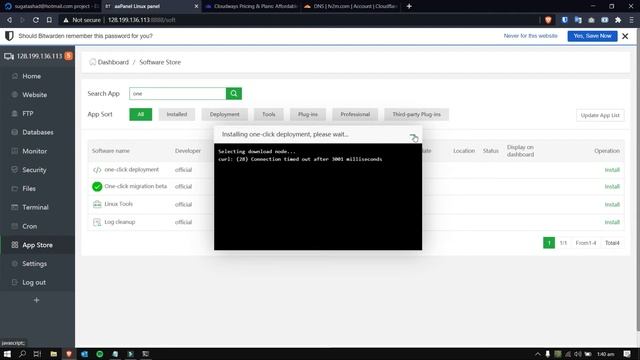This screenshot has height=360, width=640.
Task: Click the green search magnifier button
Action: coord(234,93)
